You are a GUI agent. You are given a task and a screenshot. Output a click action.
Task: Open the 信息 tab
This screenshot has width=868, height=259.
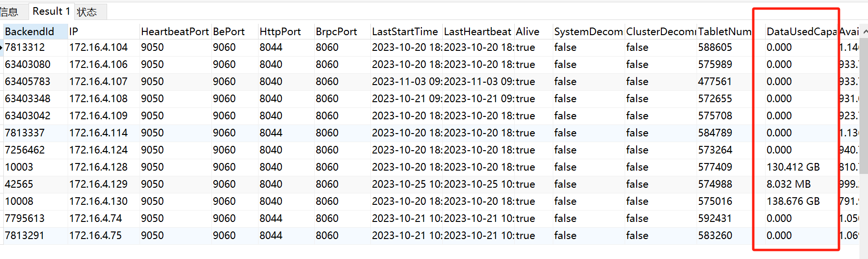coord(9,12)
